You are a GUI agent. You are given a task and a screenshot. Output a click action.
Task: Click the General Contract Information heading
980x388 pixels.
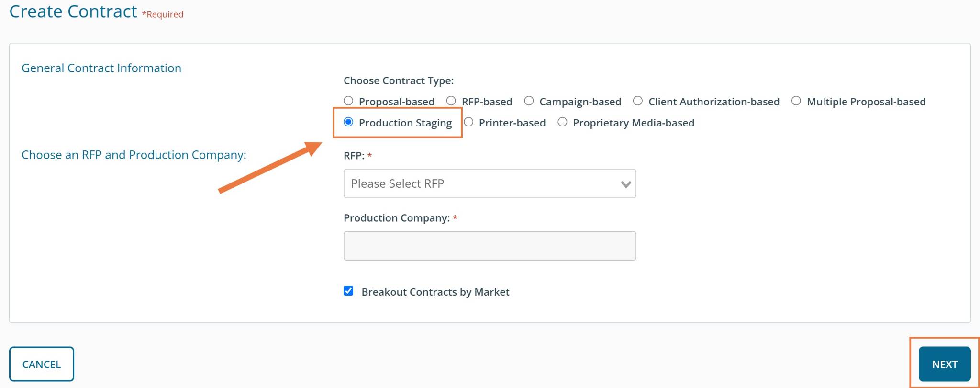click(101, 68)
